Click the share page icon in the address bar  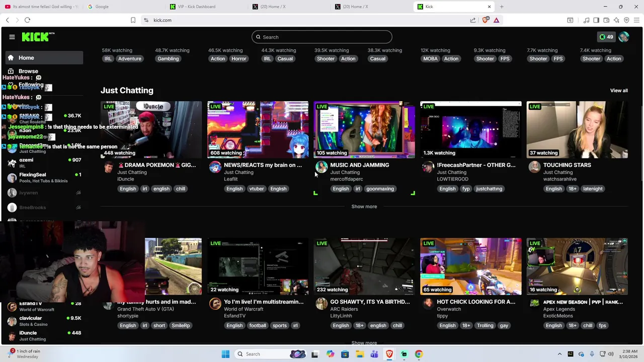click(x=473, y=20)
